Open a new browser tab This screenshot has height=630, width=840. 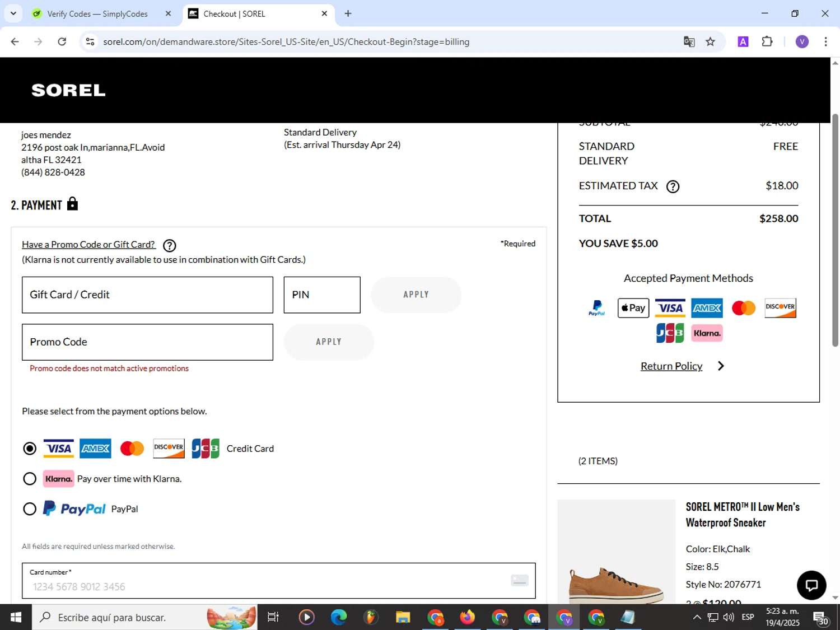[x=348, y=13]
